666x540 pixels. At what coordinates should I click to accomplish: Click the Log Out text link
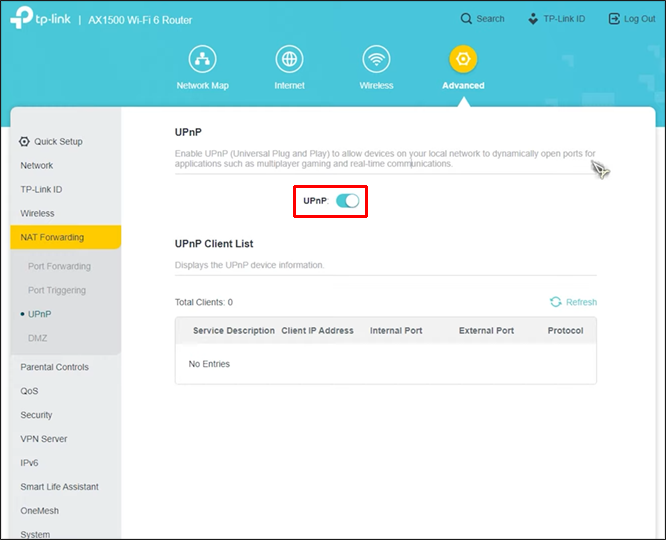(x=640, y=19)
